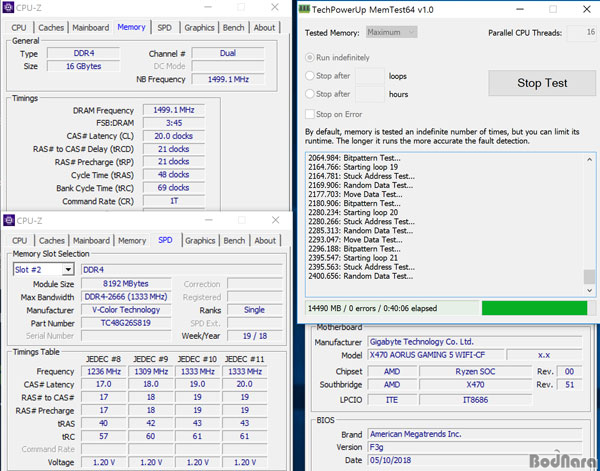Viewport: 600px width, 471px height.
Task: Click green memory test progress bar
Action: 534,308
